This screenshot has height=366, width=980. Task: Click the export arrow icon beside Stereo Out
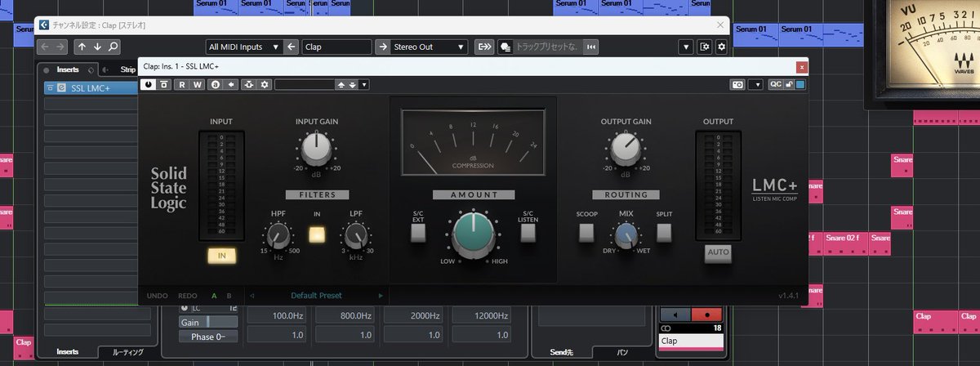(x=484, y=47)
